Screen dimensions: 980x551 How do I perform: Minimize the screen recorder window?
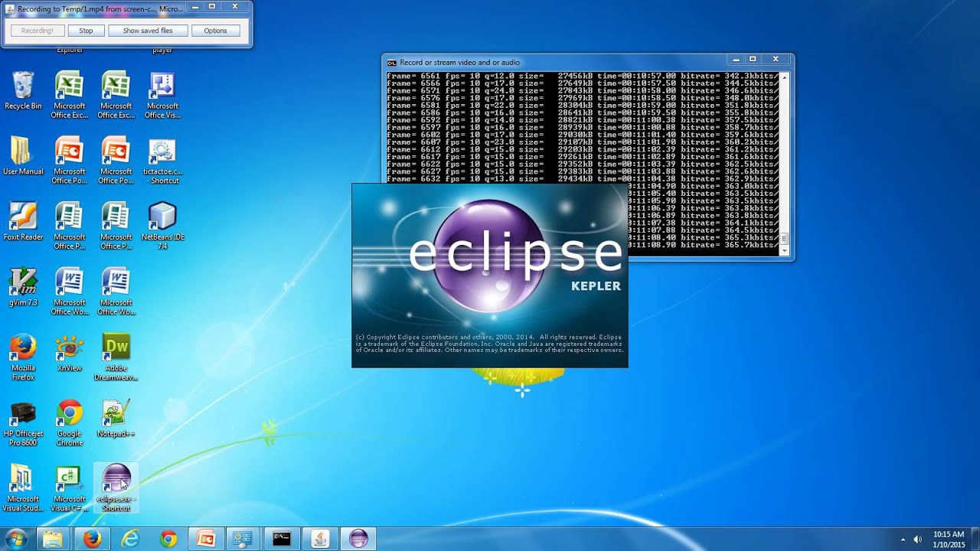(195, 7)
